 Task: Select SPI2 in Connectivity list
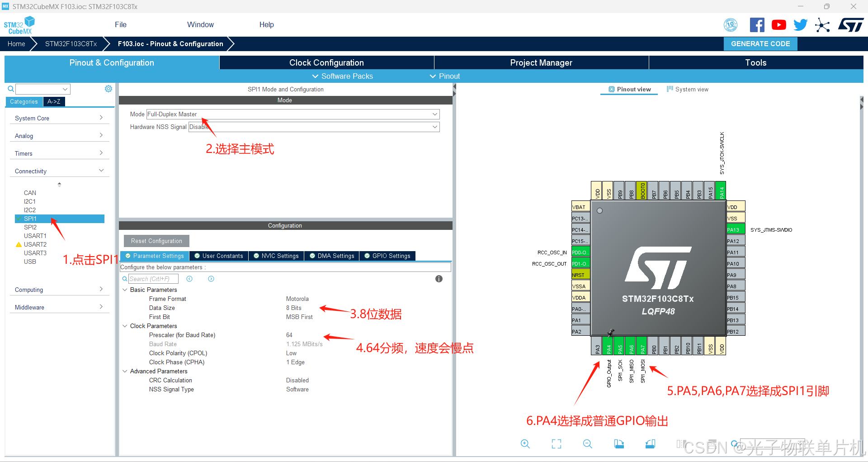pos(30,227)
